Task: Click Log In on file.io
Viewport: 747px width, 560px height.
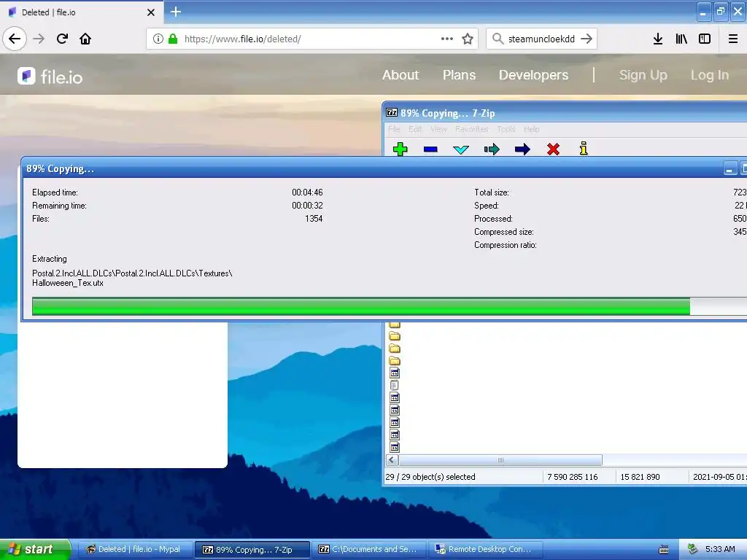Action: coord(710,75)
